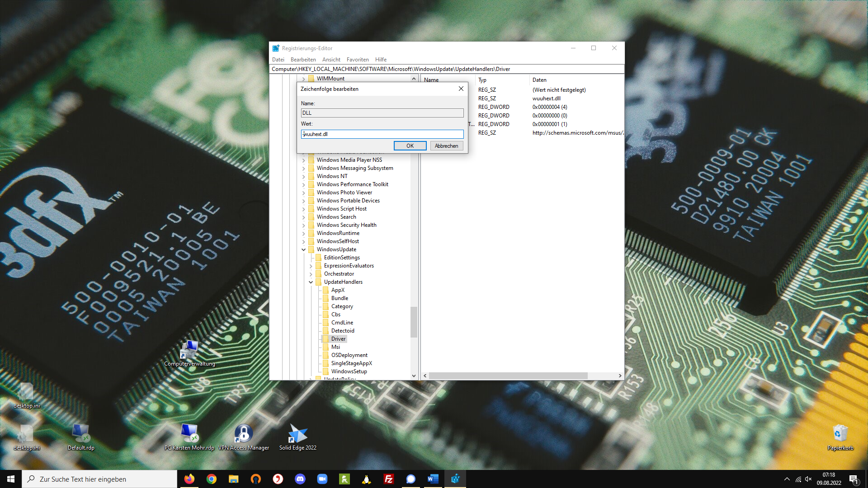Open File Explorer taskbar icon
Image resolution: width=868 pixels, height=488 pixels.
pyautogui.click(x=233, y=479)
